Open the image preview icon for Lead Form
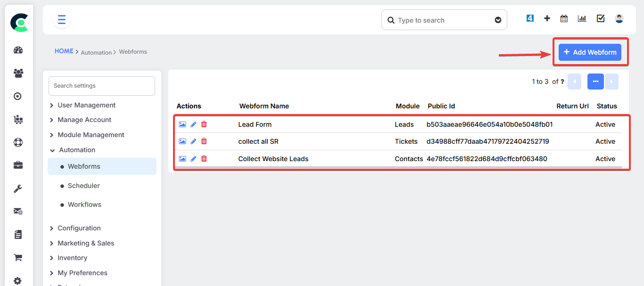Image resolution: width=644 pixels, height=286 pixels. 182,124
